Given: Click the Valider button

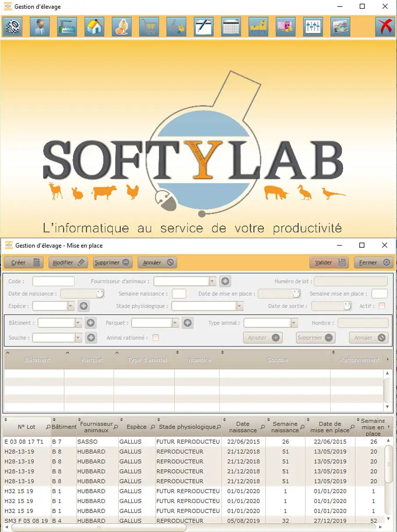Looking at the screenshot, I should click(329, 263).
